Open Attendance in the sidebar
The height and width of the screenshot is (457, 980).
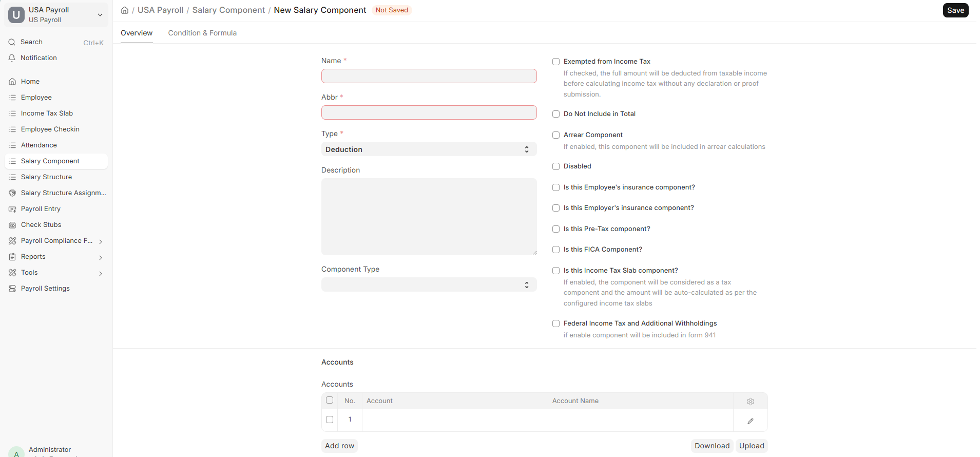[56, 145]
